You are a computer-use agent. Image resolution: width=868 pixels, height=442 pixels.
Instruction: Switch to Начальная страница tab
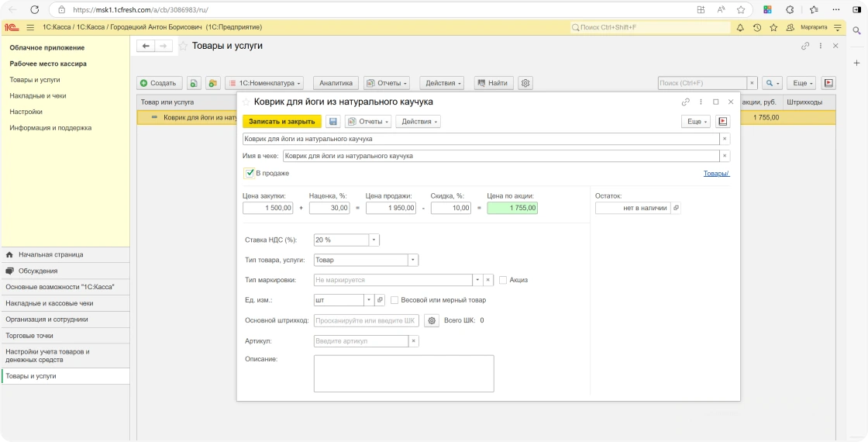point(65,255)
